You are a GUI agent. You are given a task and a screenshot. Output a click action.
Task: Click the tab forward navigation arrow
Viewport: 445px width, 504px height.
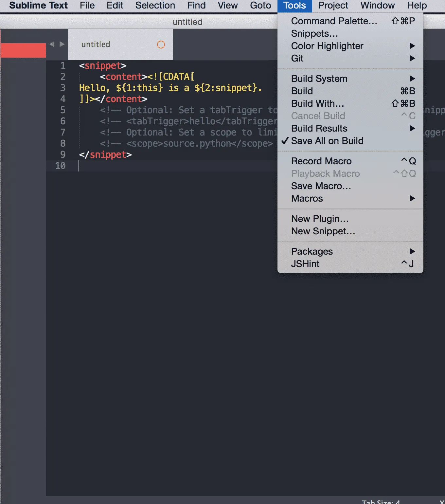tap(62, 44)
